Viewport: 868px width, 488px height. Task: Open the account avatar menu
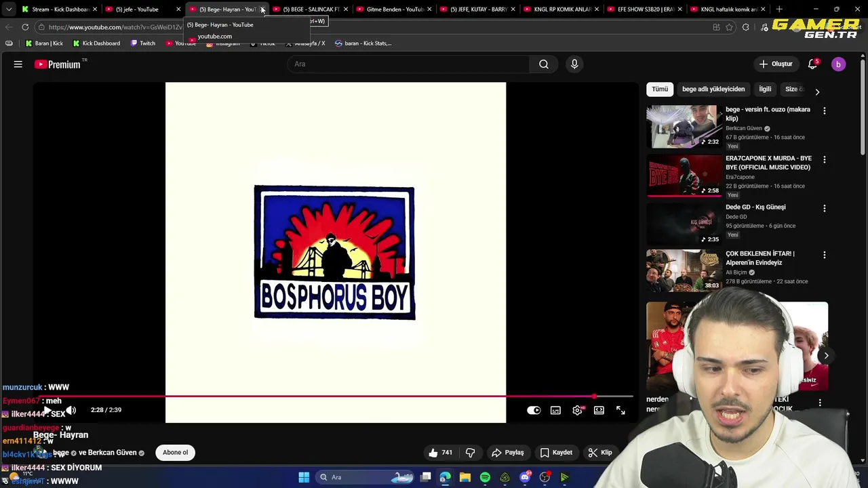[x=838, y=64]
